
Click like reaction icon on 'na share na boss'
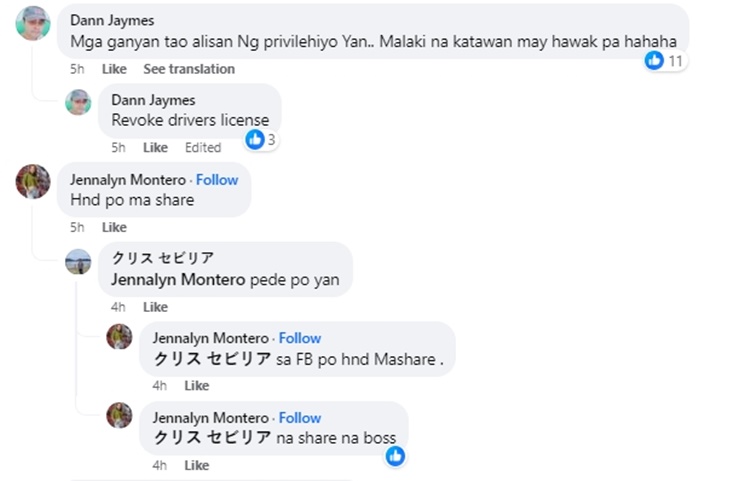396,456
